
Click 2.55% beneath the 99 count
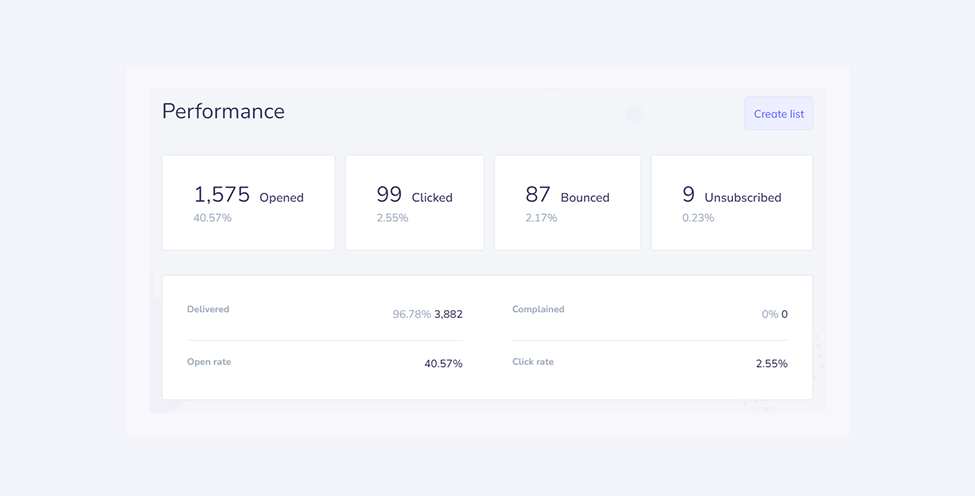[x=392, y=218]
